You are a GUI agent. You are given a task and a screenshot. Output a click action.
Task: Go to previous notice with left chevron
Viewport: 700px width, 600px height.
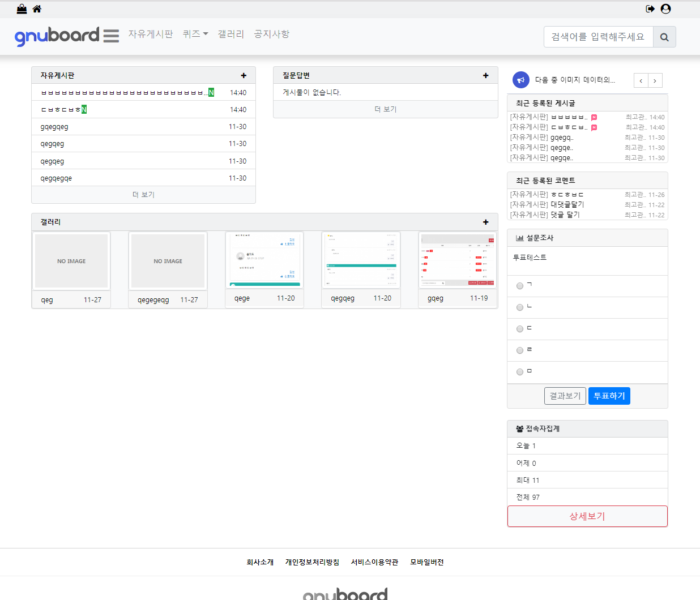[x=641, y=80]
